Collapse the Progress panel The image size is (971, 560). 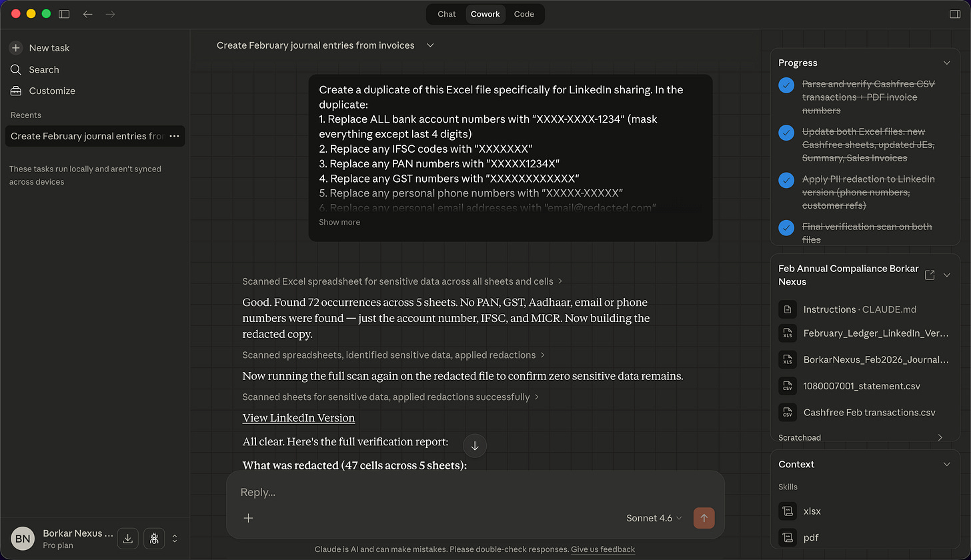pyautogui.click(x=946, y=63)
